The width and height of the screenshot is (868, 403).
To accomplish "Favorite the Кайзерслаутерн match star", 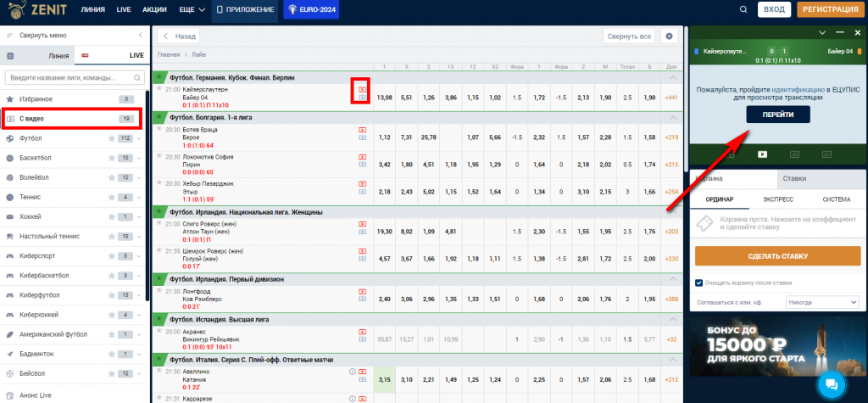I will click(159, 89).
